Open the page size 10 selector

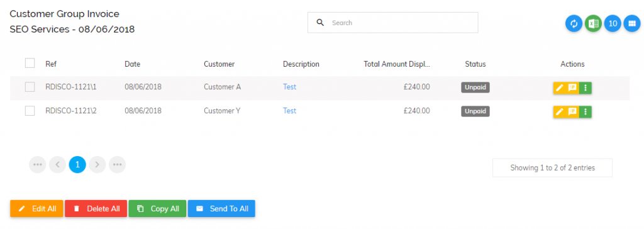coord(613,23)
